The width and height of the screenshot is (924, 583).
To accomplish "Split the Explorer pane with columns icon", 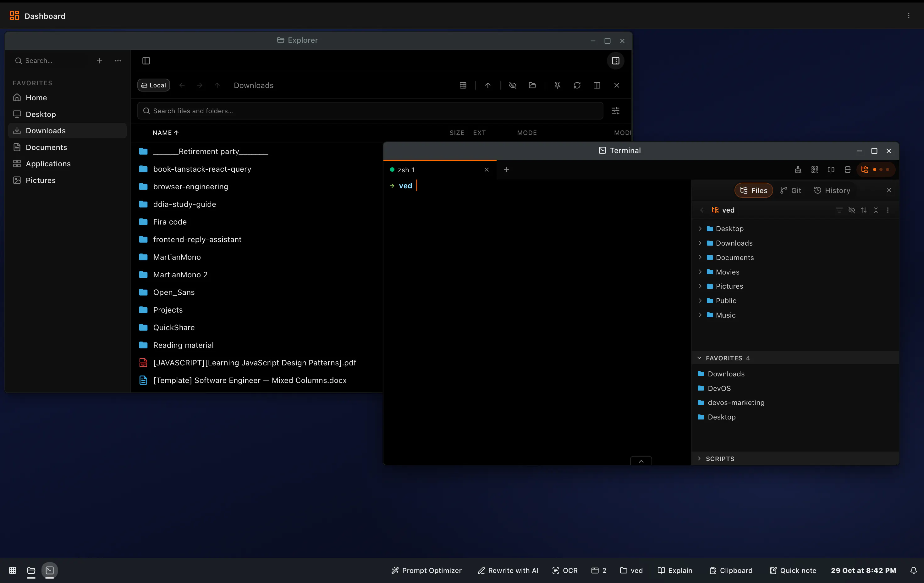I will pyautogui.click(x=597, y=85).
